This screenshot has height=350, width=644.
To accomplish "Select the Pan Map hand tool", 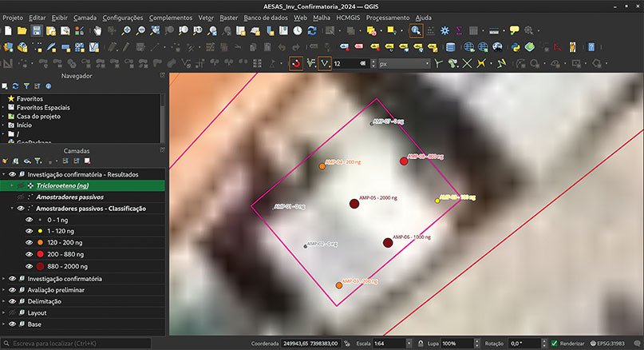I will point(97,30).
